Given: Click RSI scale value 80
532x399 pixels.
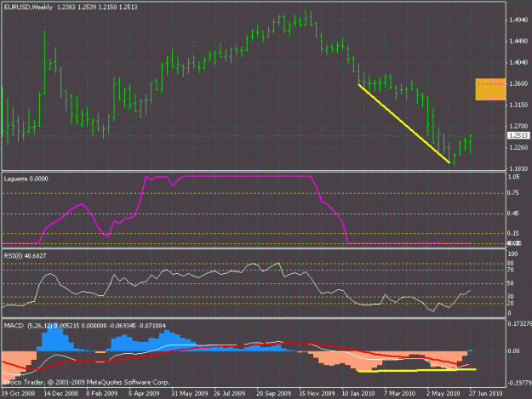Looking at the screenshot, I should tap(511, 264).
